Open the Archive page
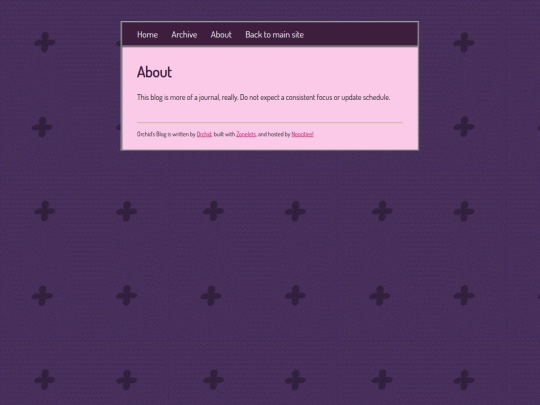 click(x=184, y=34)
